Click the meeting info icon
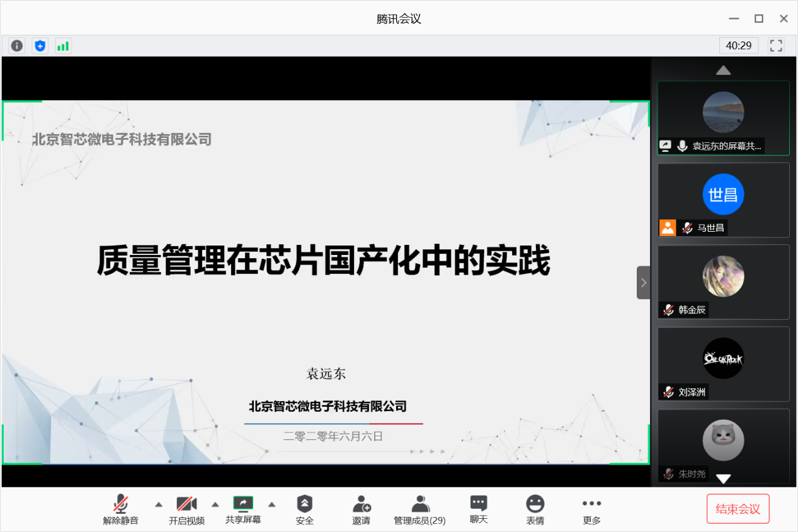 coord(17,46)
